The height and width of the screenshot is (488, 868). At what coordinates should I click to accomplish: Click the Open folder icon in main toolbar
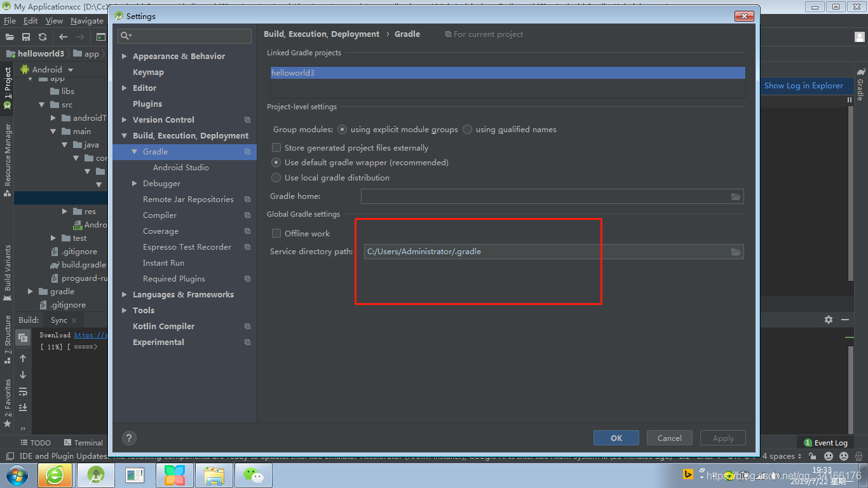point(10,37)
